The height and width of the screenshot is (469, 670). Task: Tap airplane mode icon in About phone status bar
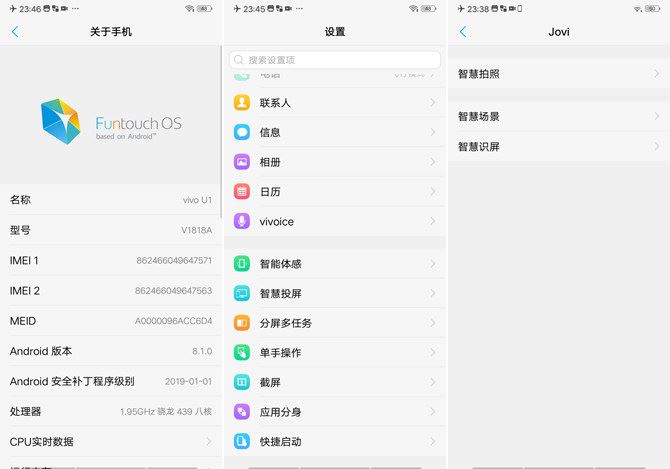click(x=13, y=9)
